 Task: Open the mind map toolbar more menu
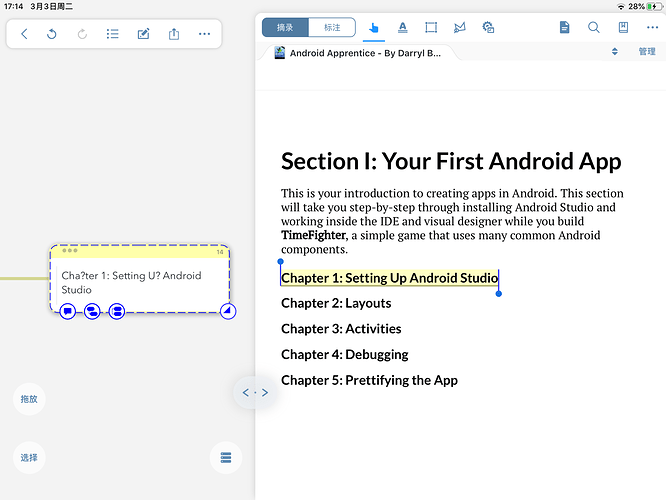tap(204, 34)
